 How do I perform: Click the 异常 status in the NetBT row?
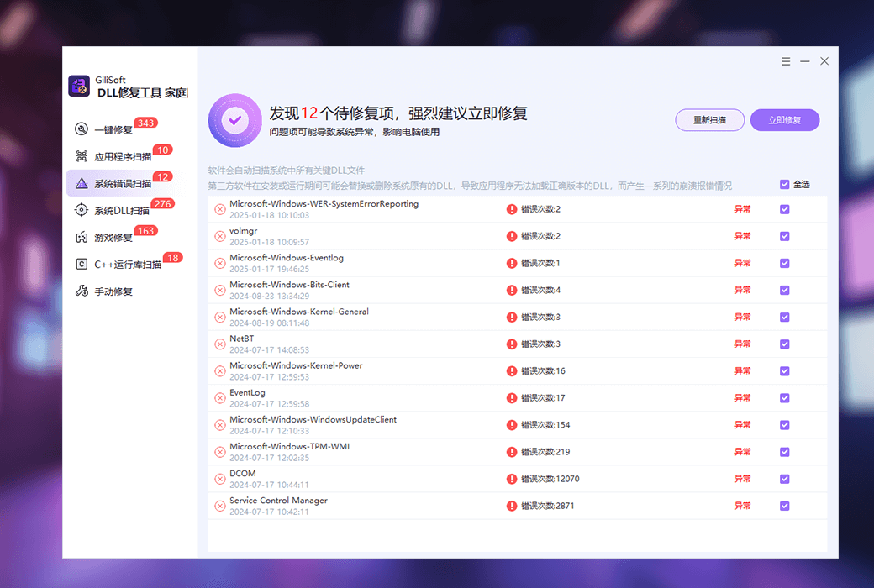point(742,344)
